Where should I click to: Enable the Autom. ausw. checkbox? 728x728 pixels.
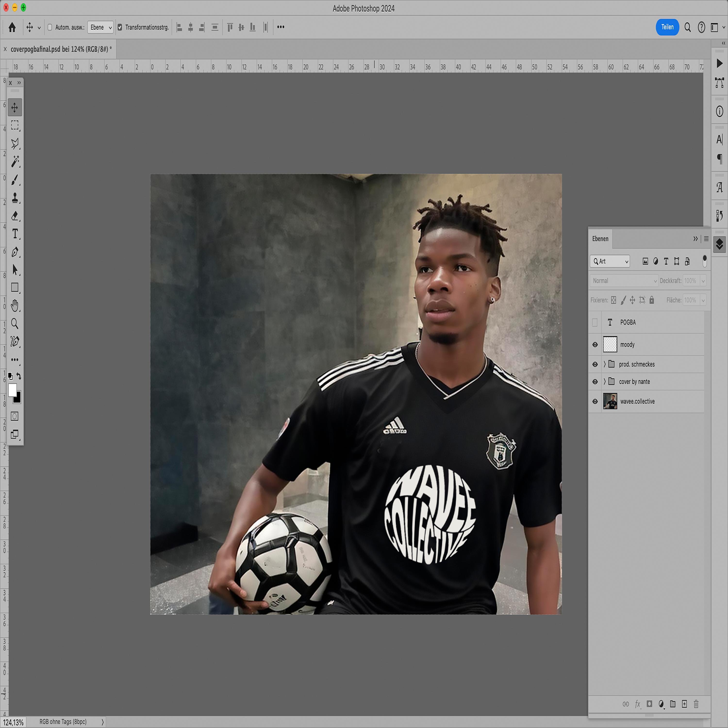click(50, 27)
